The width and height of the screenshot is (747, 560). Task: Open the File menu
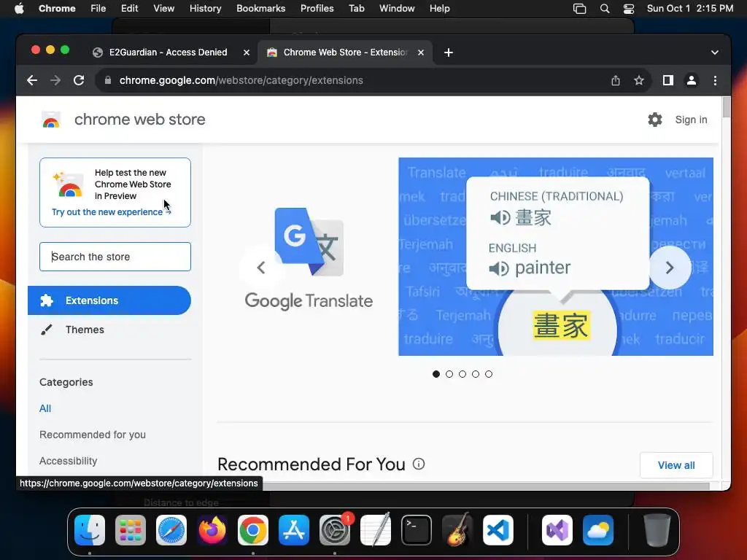click(98, 9)
